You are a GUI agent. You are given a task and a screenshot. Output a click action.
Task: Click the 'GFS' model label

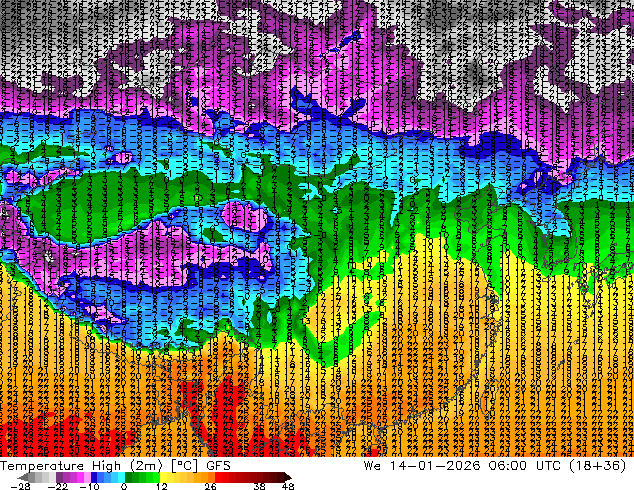[x=218, y=466]
